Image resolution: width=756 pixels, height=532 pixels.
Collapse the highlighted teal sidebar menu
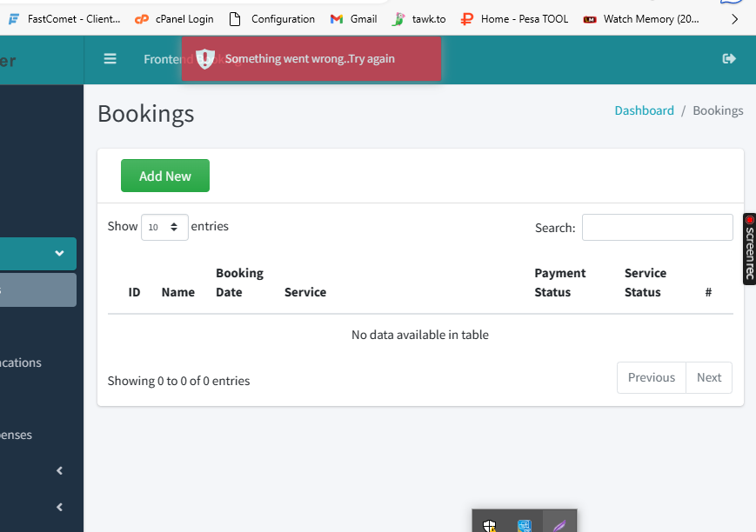[59, 254]
